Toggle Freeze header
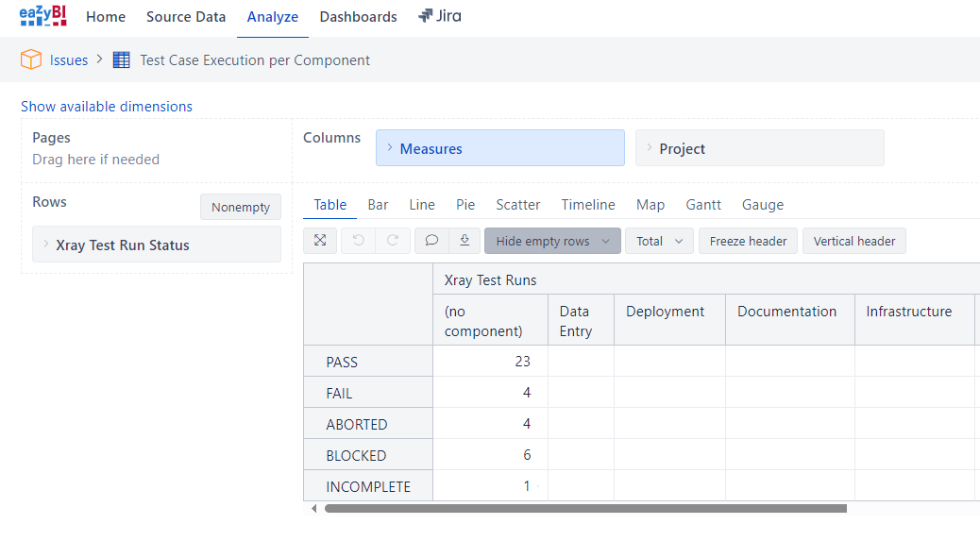Image resolution: width=980 pixels, height=558 pixels. (x=748, y=241)
